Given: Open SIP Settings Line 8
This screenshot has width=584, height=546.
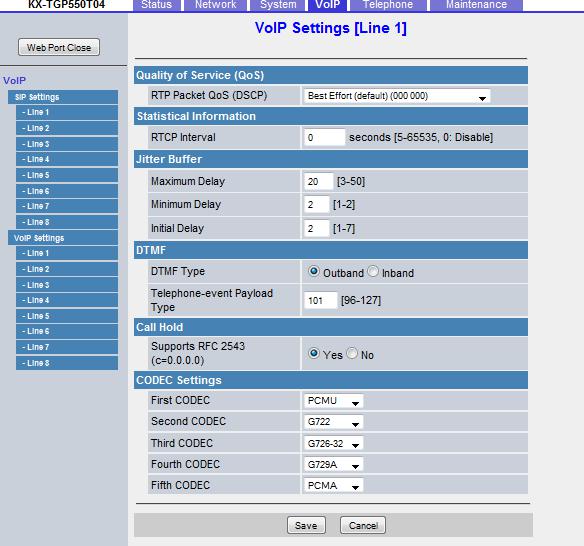Looking at the screenshot, I should [67, 222].
